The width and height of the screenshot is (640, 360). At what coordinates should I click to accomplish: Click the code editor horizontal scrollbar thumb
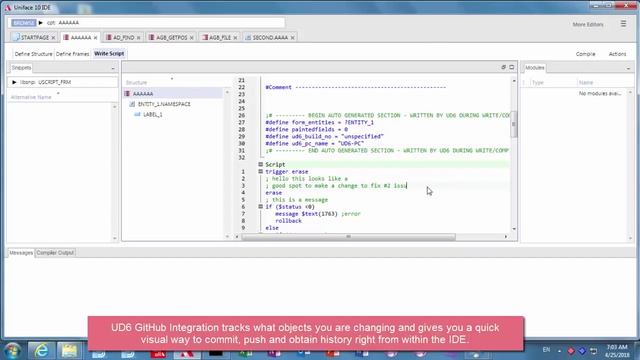(x=348, y=237)
